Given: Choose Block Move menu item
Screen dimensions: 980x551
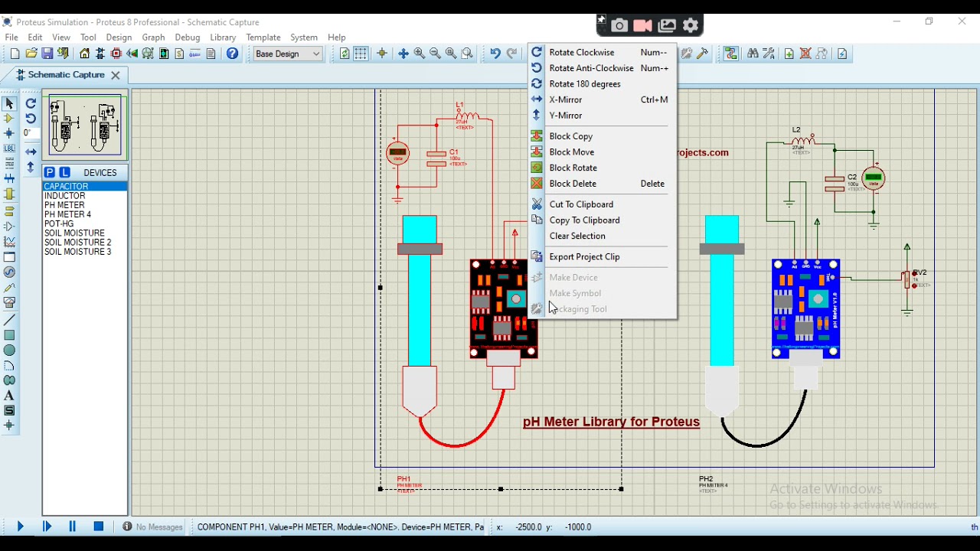Looking at the screenshot, I should tap(603, 152).
